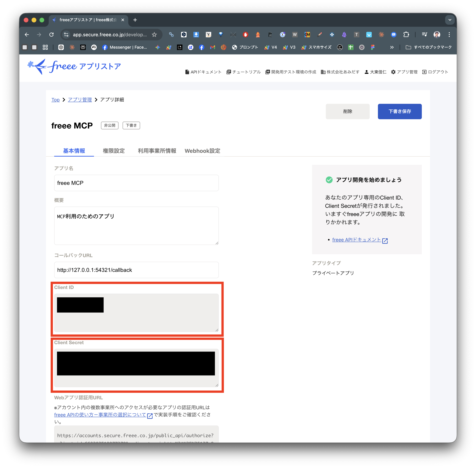Open the browser extensions puzzle icon
The width and height of the screenshot is (476, 468).
tap(406, 35)
